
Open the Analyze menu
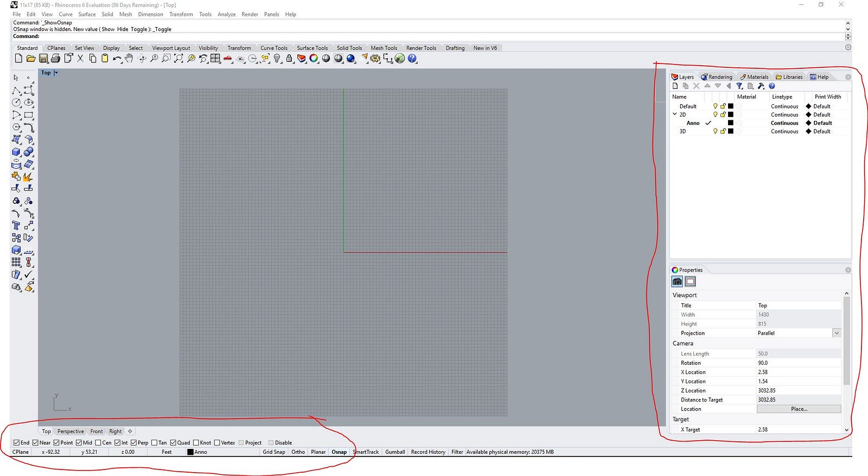point(227,14)
